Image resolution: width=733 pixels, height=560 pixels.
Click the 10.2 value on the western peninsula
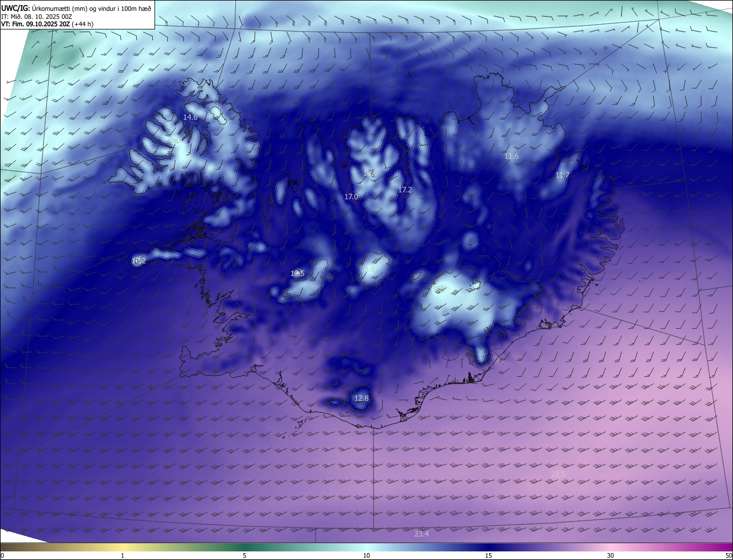point(139,261)
